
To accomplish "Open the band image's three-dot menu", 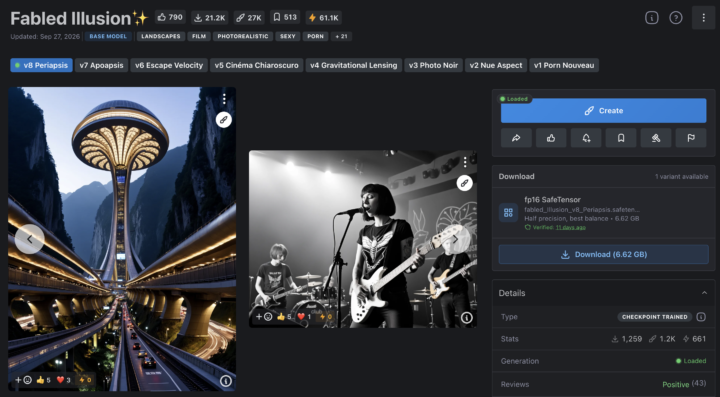I will tap(465, 162).
